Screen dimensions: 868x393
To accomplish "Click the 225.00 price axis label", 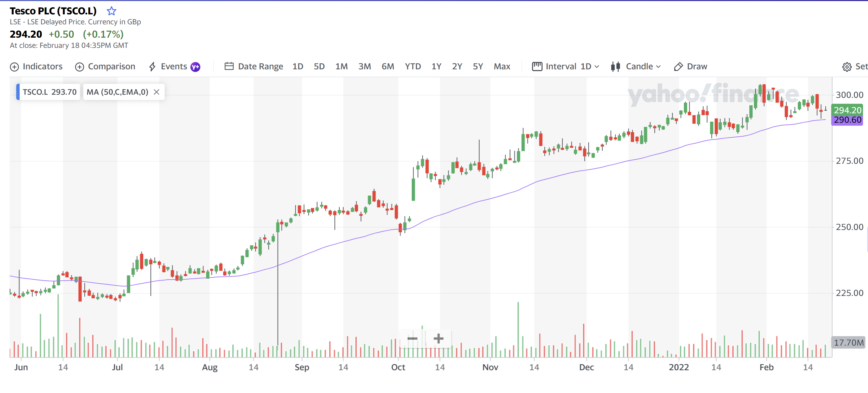I will click(x=849, y=293).
